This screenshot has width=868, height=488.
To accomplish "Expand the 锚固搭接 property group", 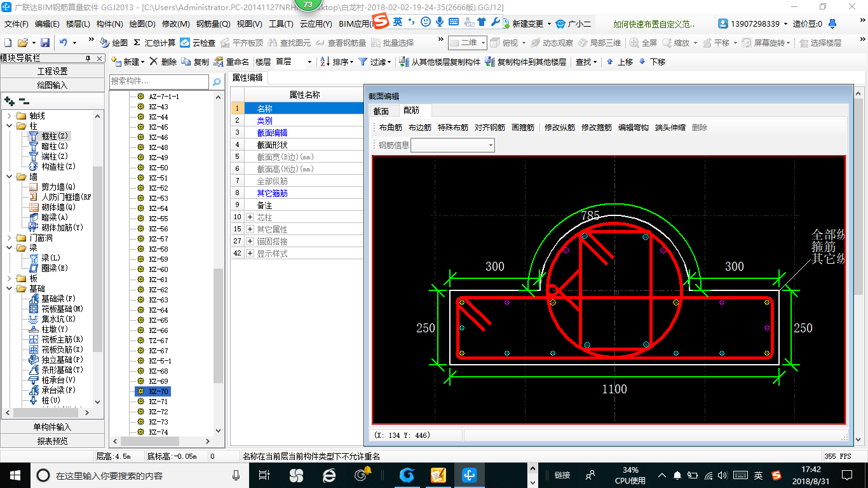I will pyautogui.click(x=250, y=241).
